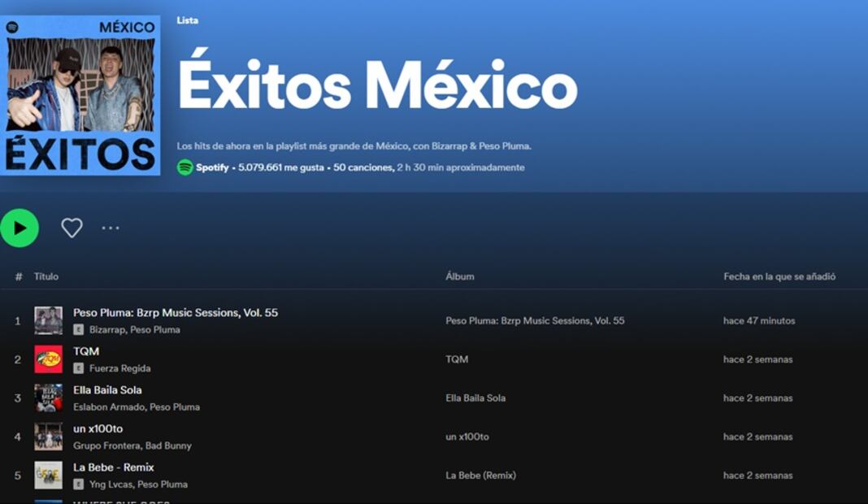Viewport: 868px width, 504px height.
Task: Open artist Bizarrap link under first track
Action: point(106,330)
